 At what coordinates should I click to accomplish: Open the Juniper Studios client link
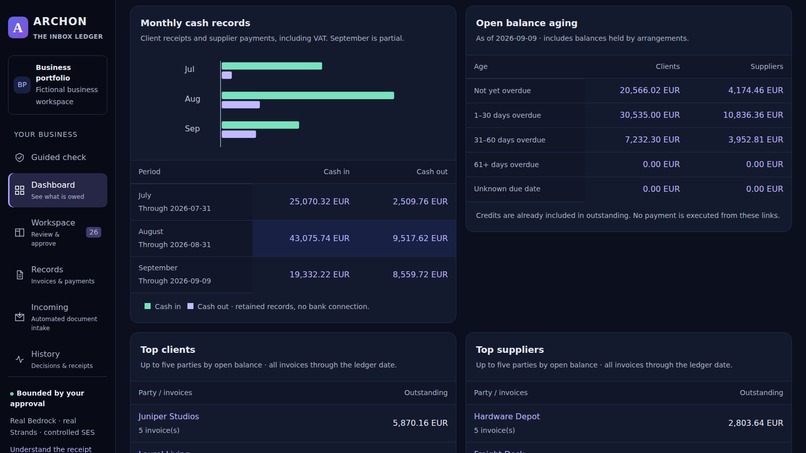[169, 416]
